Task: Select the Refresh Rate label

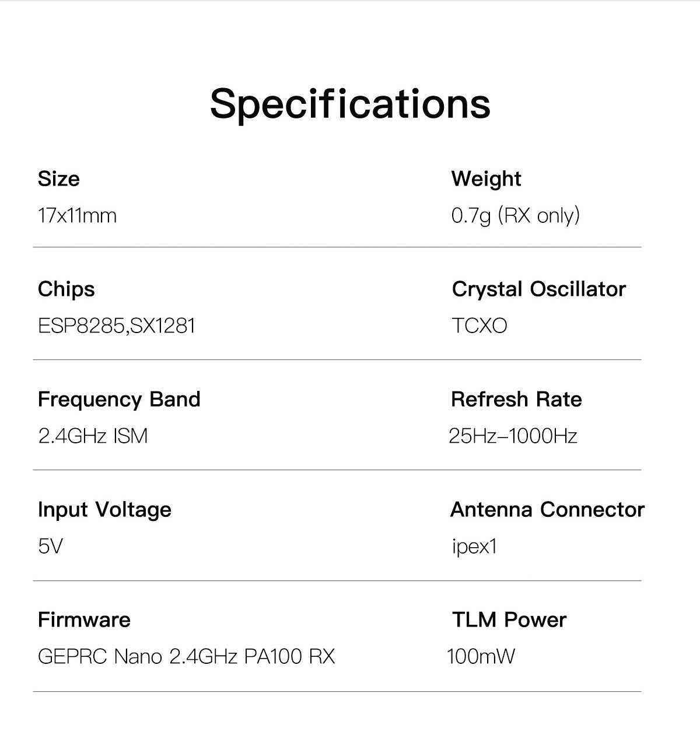Action: (x=516, y=400)
